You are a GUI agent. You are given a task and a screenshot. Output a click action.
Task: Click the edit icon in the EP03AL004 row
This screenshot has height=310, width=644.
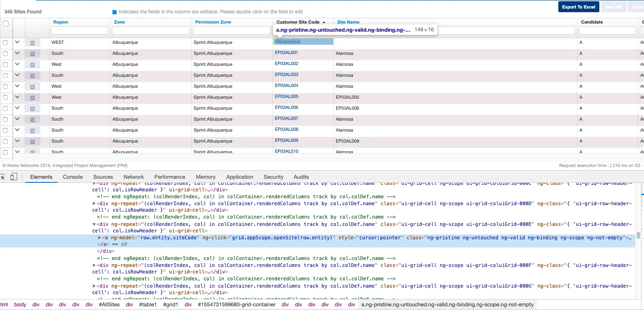32,87
